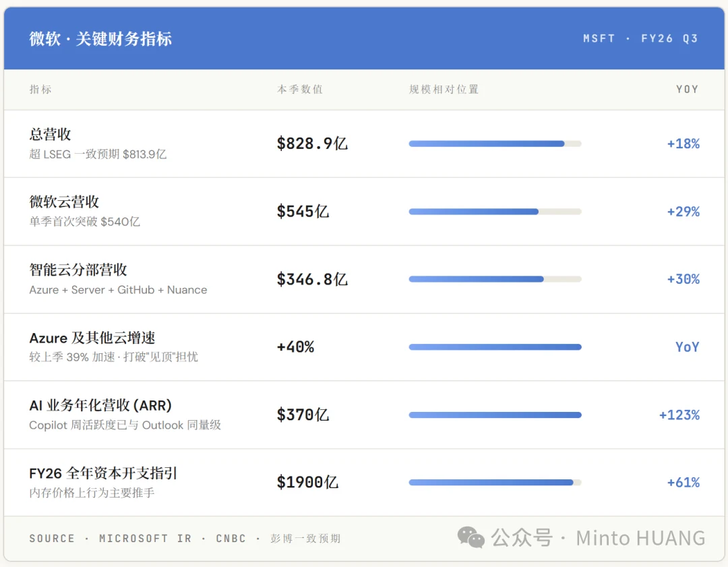This screenshot has height=567, width=728.
Task: Click the value +40%
Action: [295, 347]
